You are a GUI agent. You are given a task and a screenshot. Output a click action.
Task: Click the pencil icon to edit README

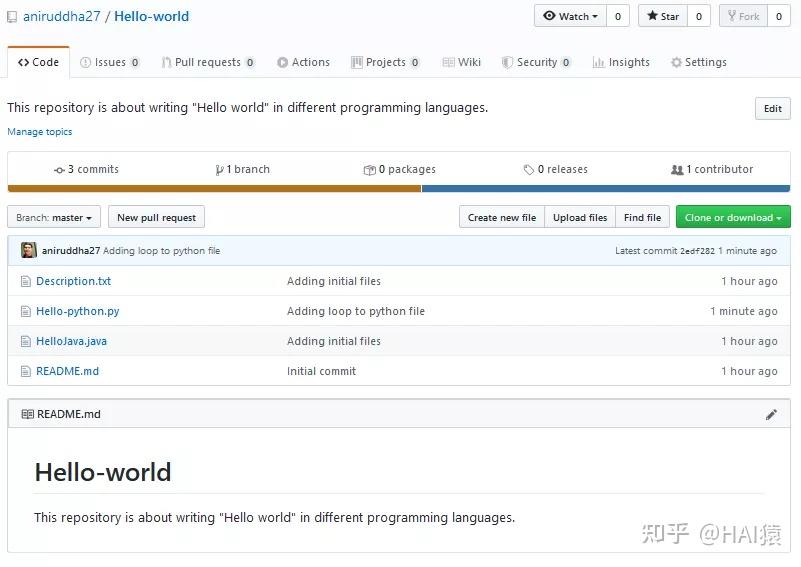pos(771,414)
